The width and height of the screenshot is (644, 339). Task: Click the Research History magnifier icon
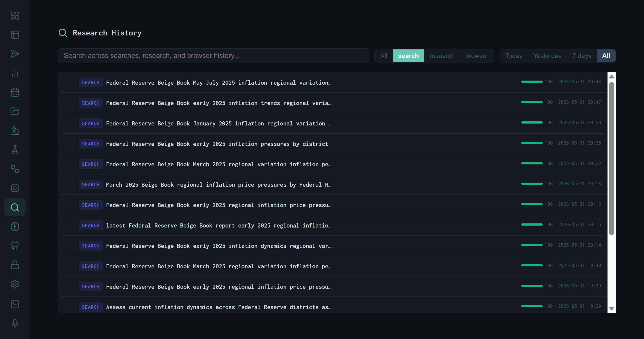click(63, 33)
